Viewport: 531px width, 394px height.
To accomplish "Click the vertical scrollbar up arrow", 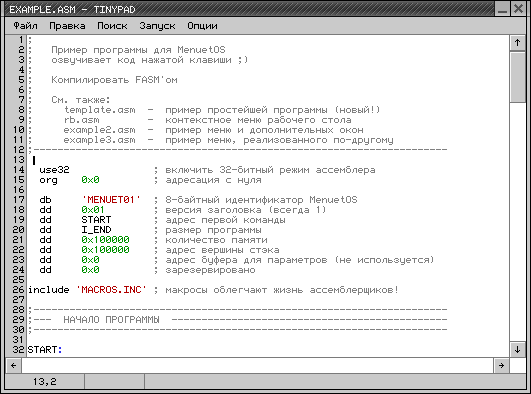I will click(517, 43).
